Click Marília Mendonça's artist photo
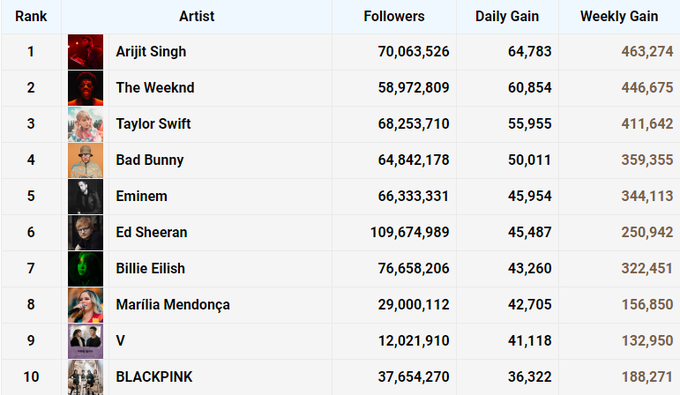 pos(85,305)
